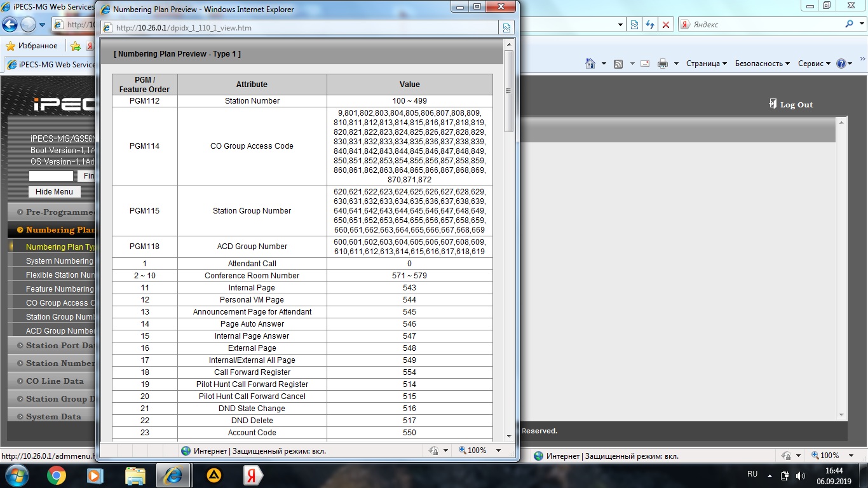
Task: Open the Безопасность dropdown menu
Action: coord(762,64)
